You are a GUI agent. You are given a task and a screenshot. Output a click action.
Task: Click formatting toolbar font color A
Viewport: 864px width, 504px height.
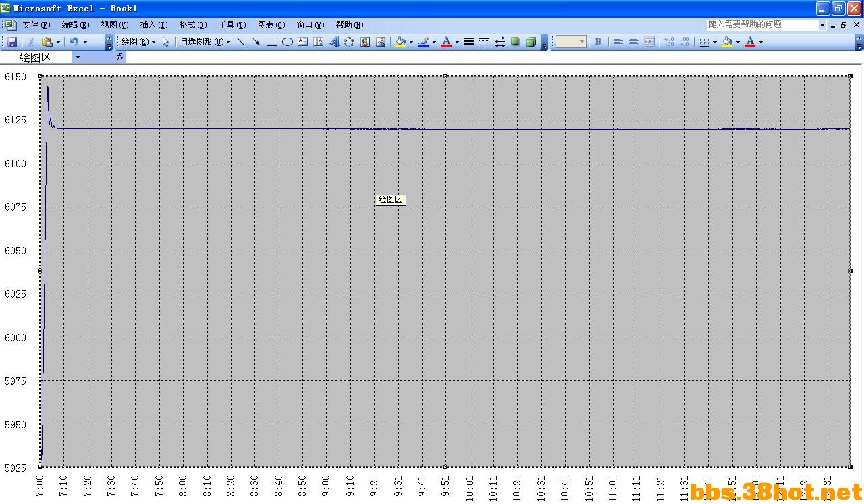coord(750,42)
